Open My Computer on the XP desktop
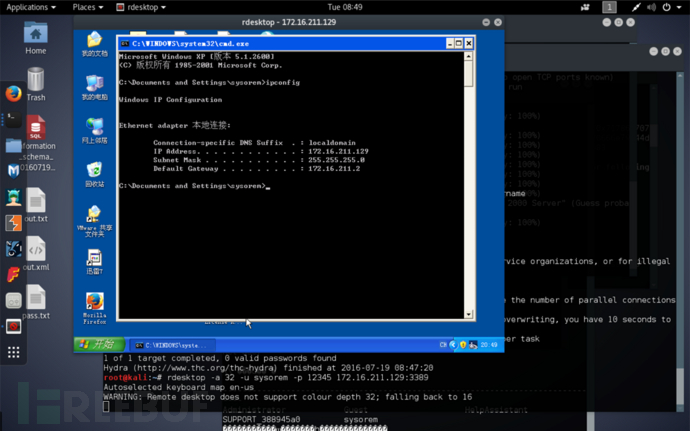This screenshot has height=431, width=690. (x=95, y=87)
